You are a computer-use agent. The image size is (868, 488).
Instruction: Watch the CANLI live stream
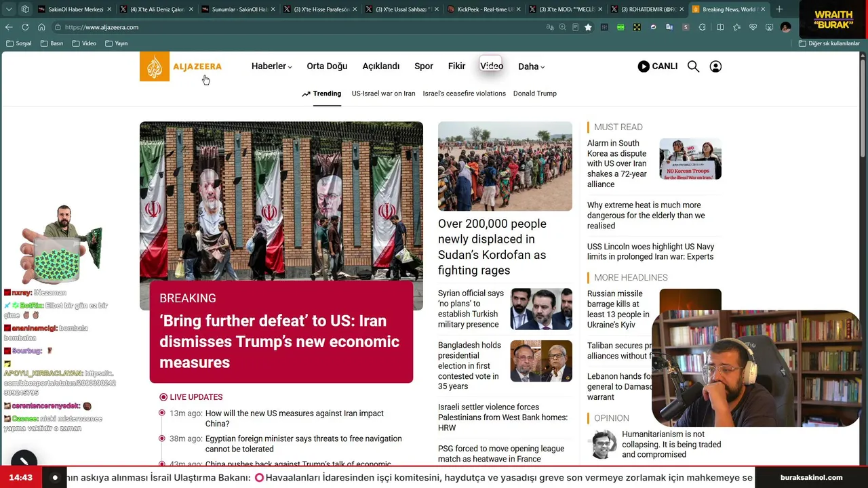pyautogui.click(x=658, y=66)
